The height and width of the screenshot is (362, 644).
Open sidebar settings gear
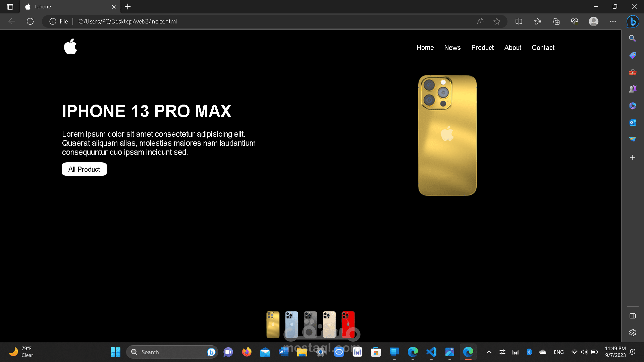click(633, 333)
